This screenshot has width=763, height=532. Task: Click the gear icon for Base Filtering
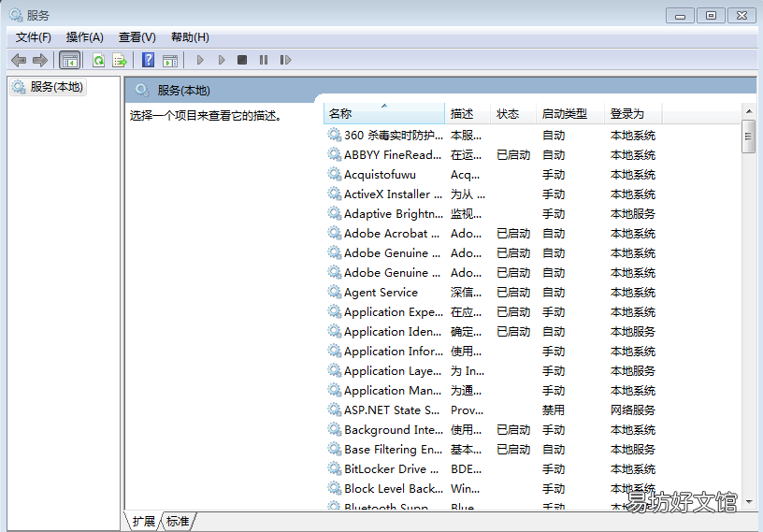(335, 450)
